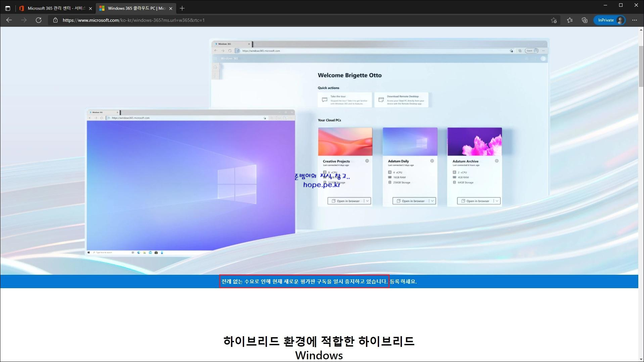Click the browser address bar URL
Screen dimensions: 644x362
pos(134,20)
